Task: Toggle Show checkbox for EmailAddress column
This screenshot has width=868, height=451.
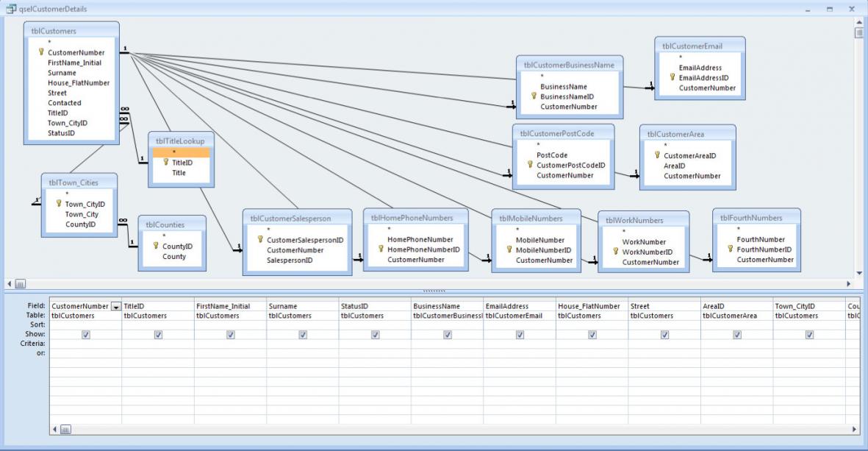Action: click(x=520, y=335)
